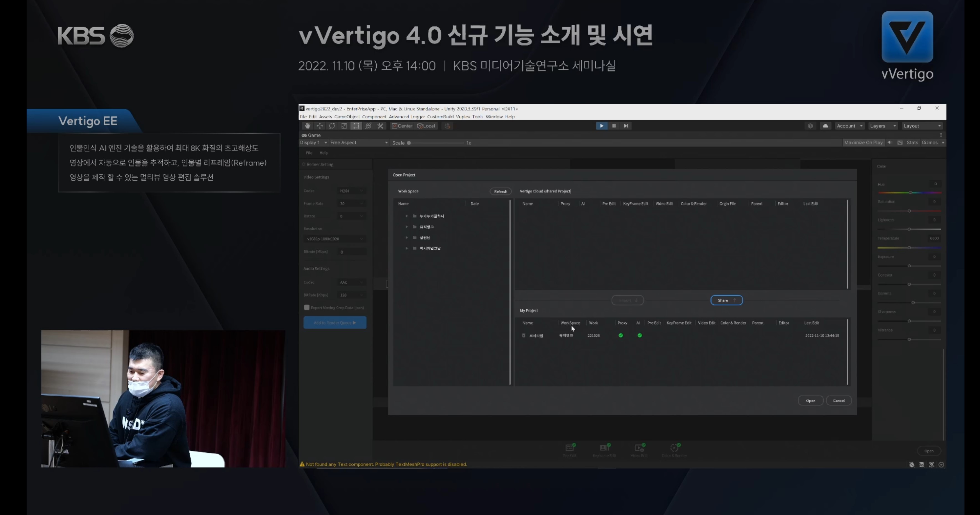Select the Game tab

(311, 135)
